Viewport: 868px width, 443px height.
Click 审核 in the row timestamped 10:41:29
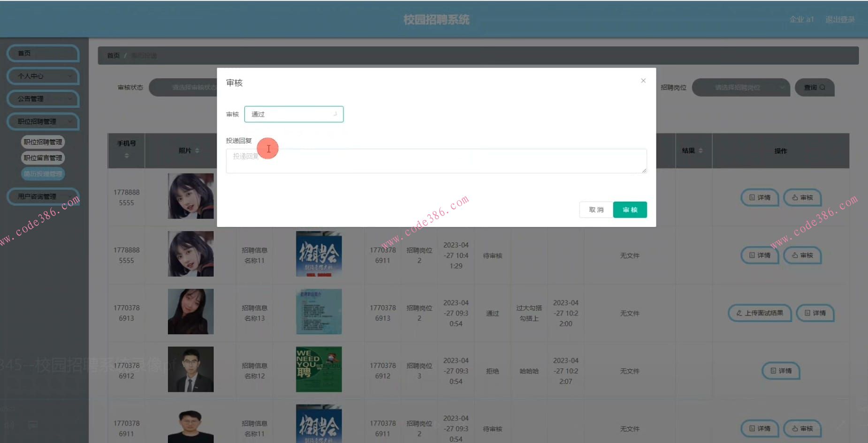(803, 255)
